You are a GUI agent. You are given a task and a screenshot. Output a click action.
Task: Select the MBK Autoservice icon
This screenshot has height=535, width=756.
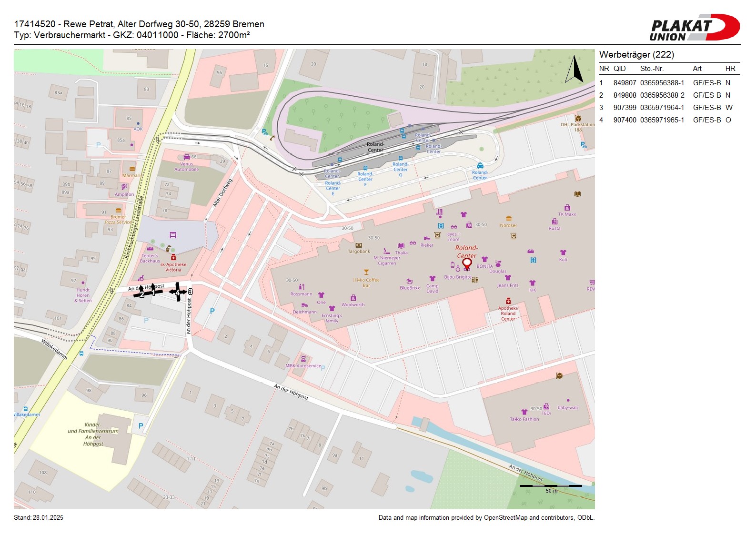click(303, 359)
